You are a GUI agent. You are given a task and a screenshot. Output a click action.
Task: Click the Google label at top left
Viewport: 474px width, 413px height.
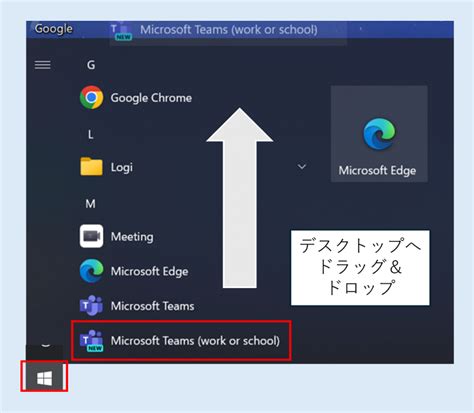tap(54, 29)
